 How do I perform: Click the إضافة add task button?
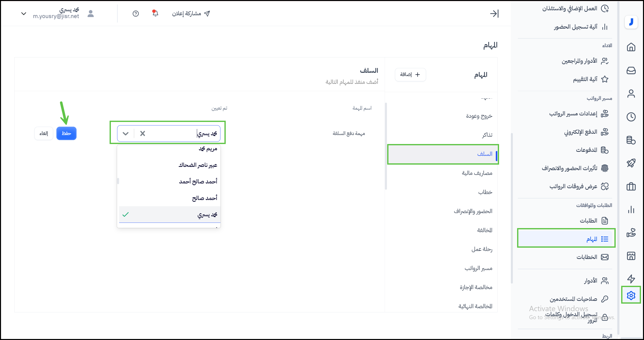click(x=410, y=75)
